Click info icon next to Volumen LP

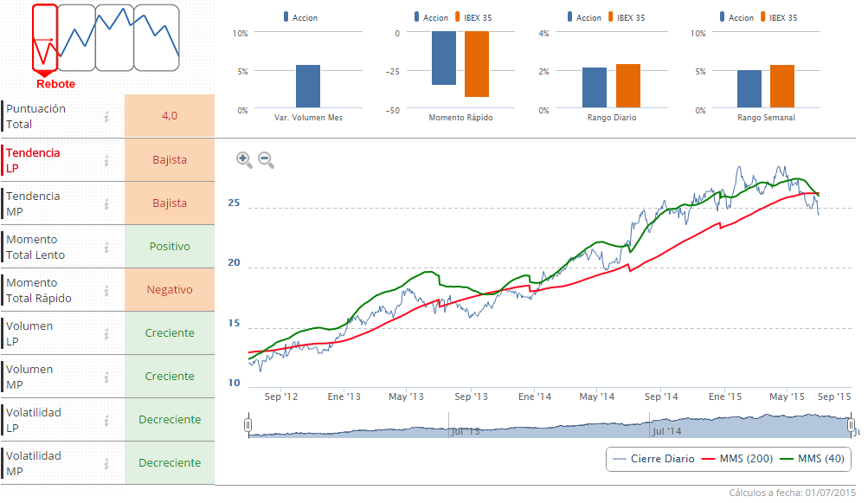click(106, 333)
